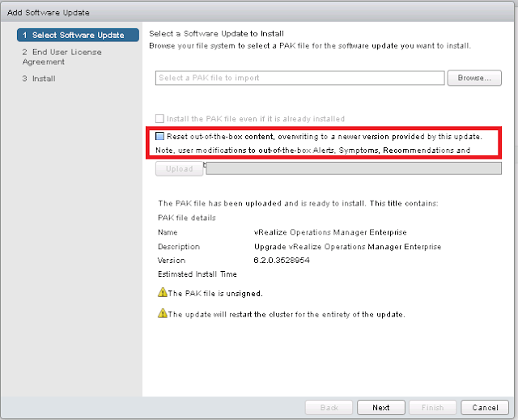This screenshot has width=518, height=420.
Task: Enable Reset out-of-the-box content checkbox
Action: pos(160,137)
